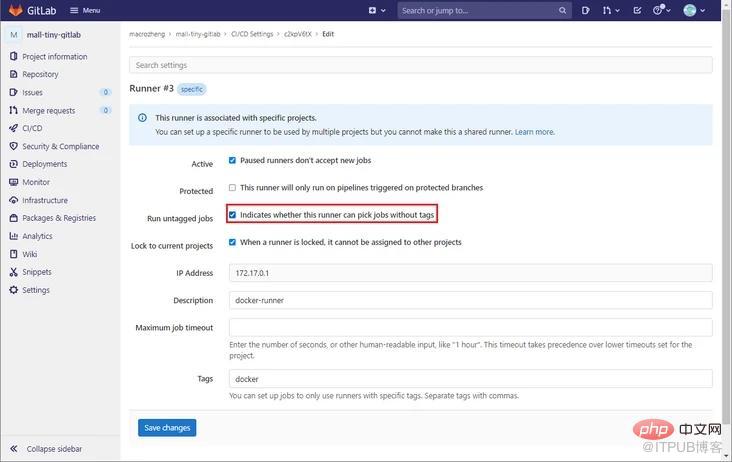This screenshot has height=462, width=732.
Task: Expand the create new dropdown arrow
Action: (x=383, y=10)
